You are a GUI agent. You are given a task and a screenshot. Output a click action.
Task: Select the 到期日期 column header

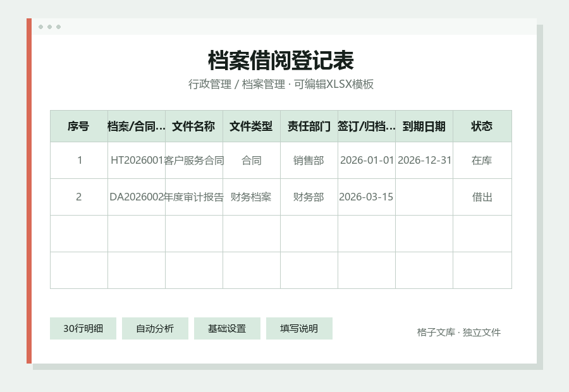tap(424, 126)
